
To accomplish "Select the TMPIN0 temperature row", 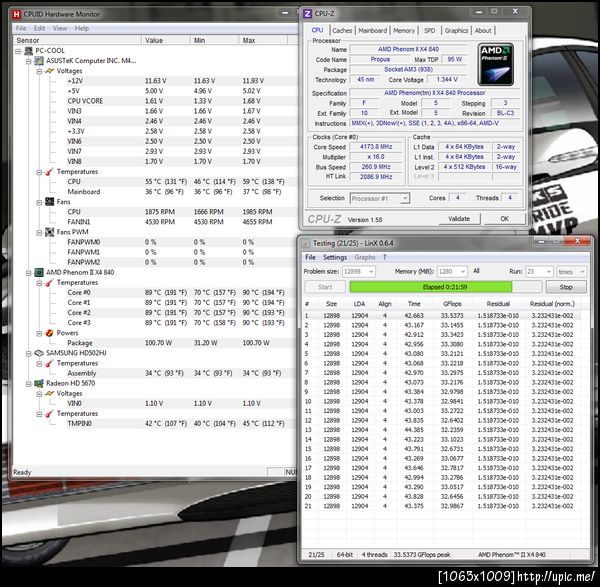I will coord(155,424).
